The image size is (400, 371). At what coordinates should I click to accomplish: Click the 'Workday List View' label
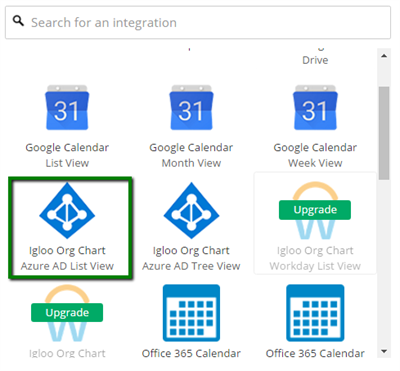point(315,266)
